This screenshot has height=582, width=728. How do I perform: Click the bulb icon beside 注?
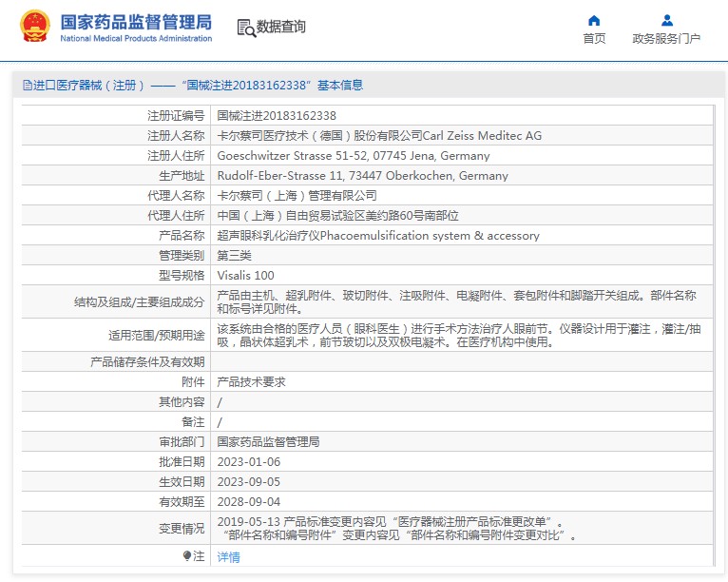point(186,555)
